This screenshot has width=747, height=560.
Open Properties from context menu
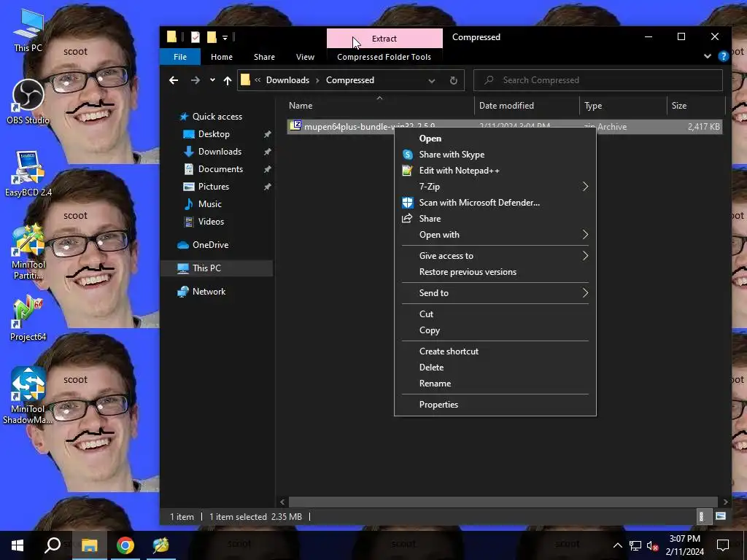495,405
